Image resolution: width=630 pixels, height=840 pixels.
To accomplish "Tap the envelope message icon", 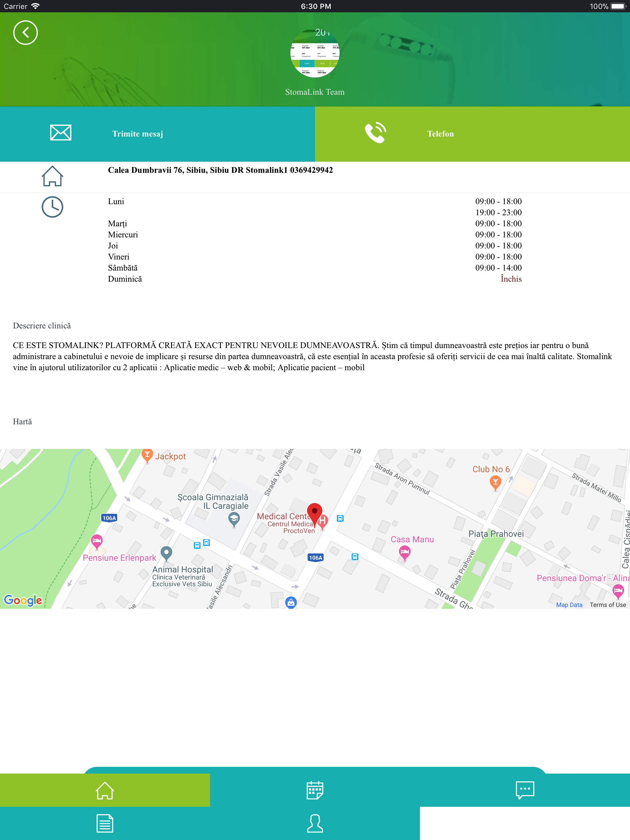I will [61, 133].
